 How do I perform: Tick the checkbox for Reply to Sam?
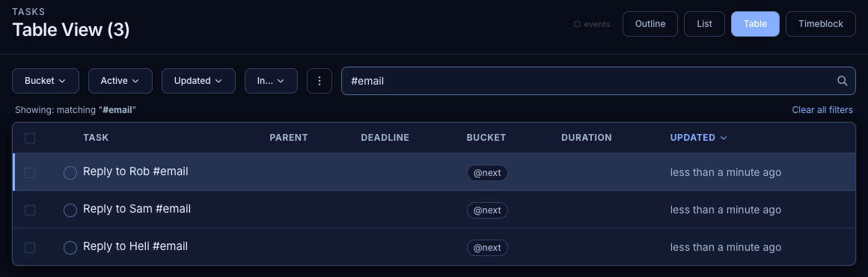30,210
